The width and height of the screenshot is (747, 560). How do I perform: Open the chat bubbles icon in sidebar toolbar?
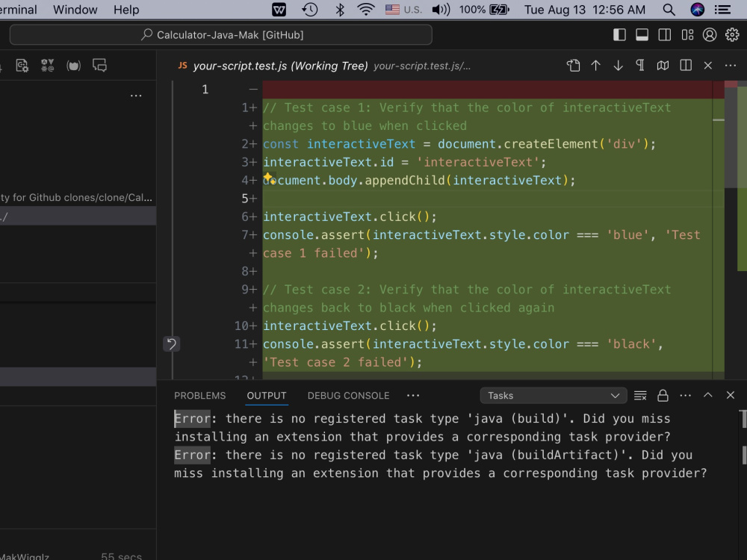click(x=99, y=65)
